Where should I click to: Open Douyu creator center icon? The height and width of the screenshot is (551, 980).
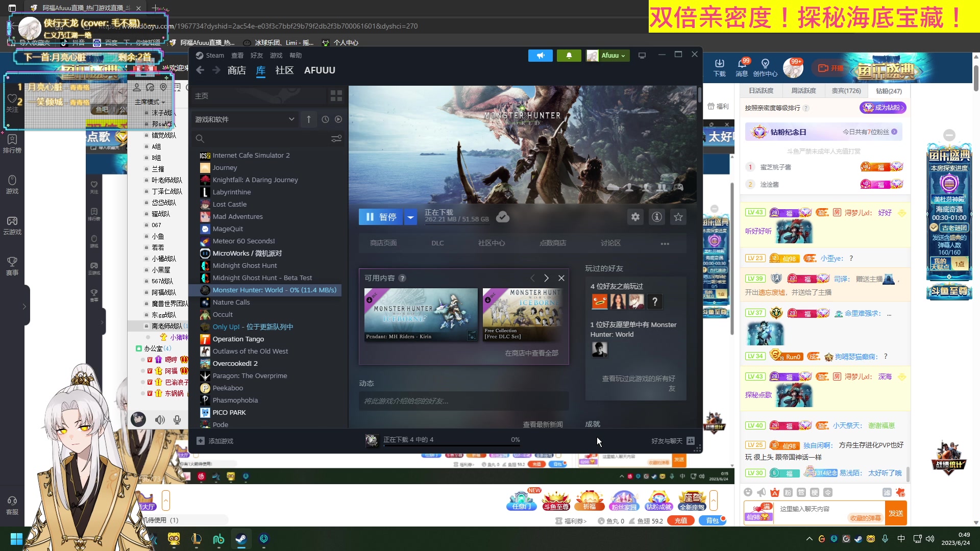(765, 67)
